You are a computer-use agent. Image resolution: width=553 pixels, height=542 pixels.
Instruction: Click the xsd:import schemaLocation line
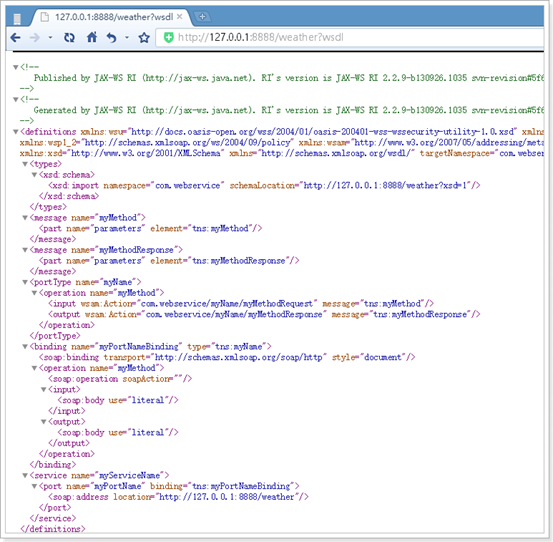pyautogui.click(x=264, y=185)
